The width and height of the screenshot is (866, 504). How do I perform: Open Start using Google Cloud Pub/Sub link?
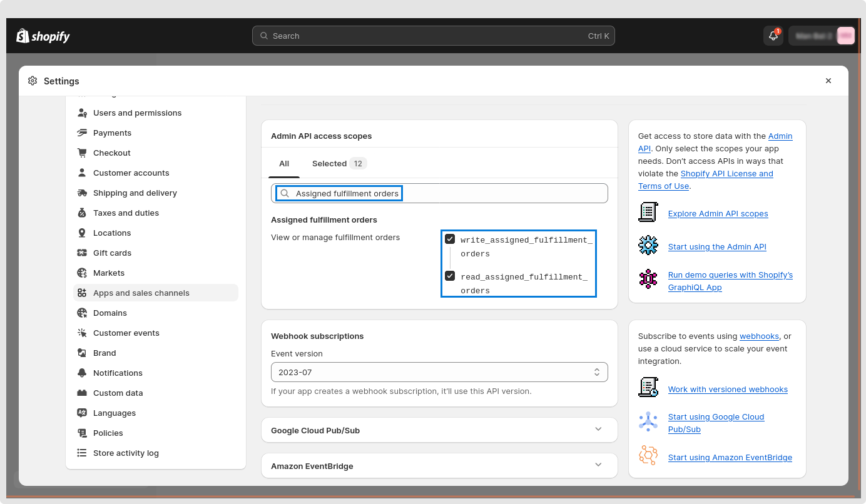(716, 423)
